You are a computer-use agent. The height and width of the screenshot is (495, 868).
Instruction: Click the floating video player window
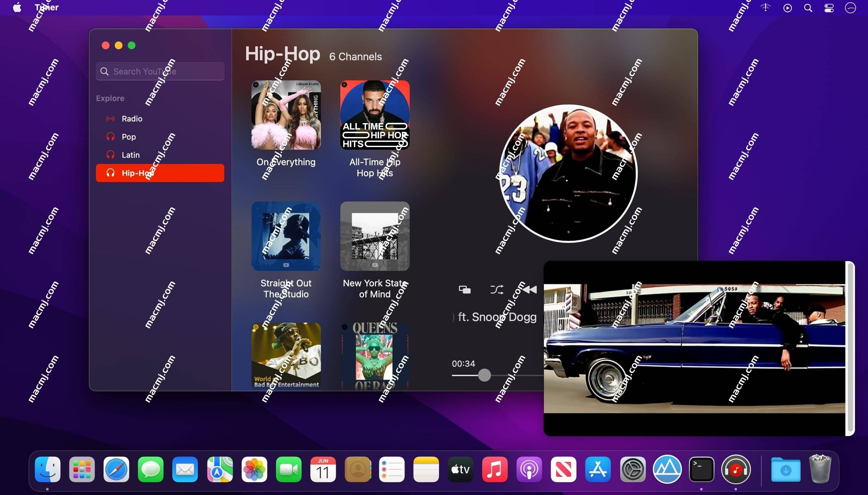click(695, 349)
